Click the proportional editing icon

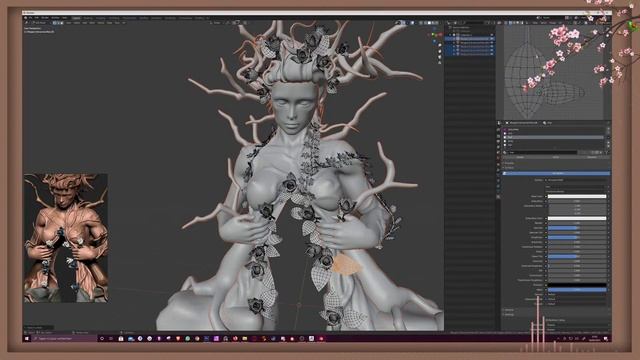click(245, 23)
